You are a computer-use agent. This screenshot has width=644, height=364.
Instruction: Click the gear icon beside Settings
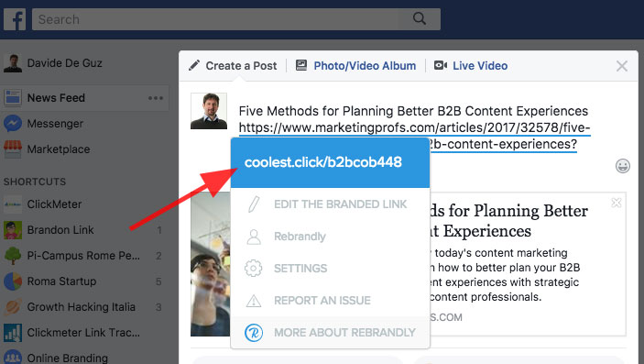coord(254,268)
